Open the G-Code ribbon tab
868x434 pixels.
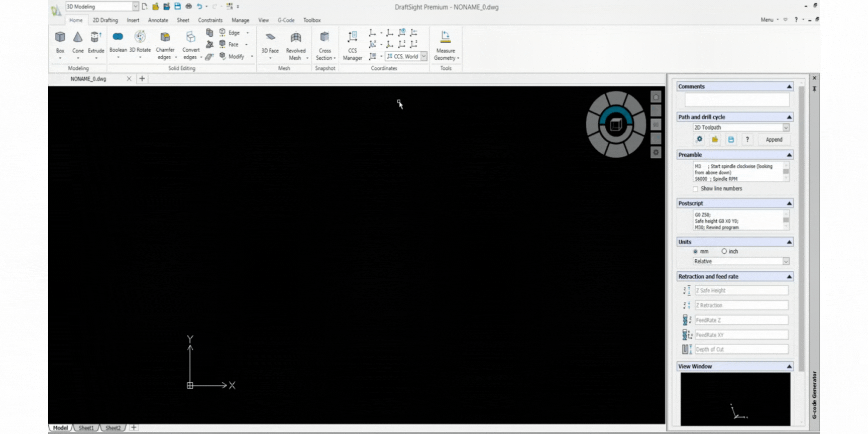point(286,20)
